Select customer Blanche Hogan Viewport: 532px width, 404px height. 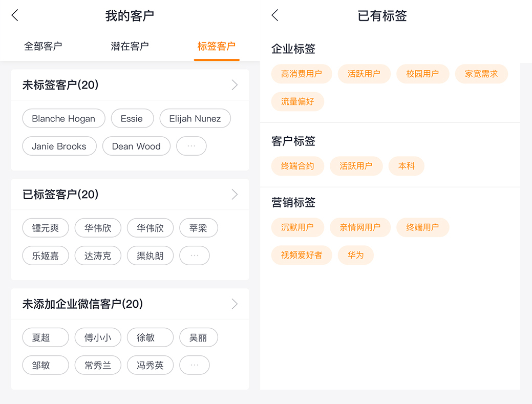point(63,118)
